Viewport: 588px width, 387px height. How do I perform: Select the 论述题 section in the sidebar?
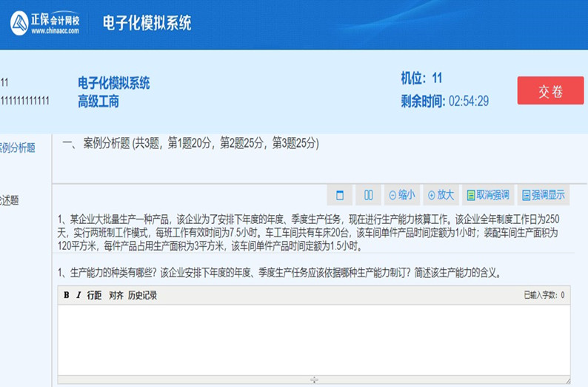point(10,199)
